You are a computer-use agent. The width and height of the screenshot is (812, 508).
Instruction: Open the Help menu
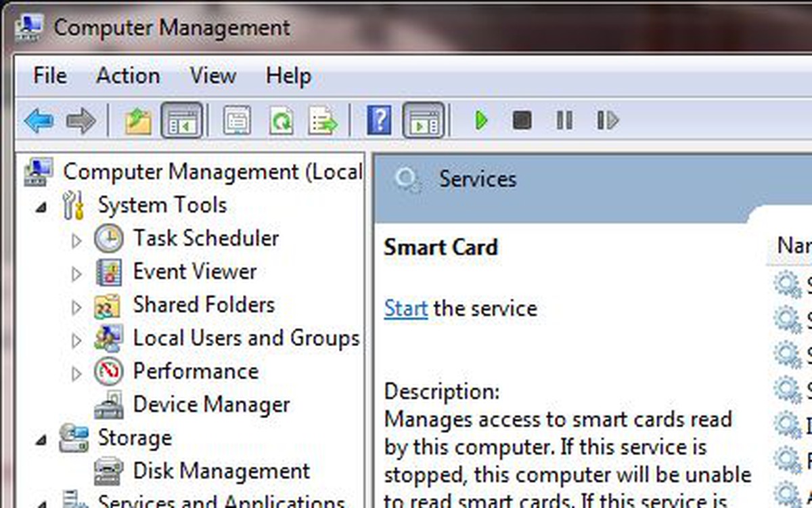(288, 75)
